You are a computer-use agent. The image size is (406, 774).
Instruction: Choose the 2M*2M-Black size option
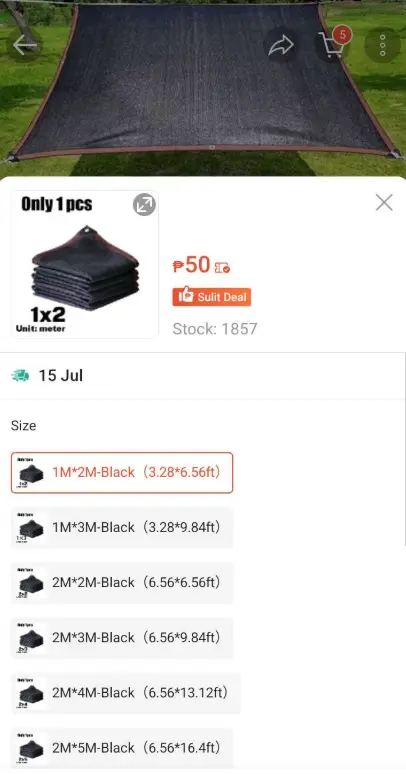[122, 583]
